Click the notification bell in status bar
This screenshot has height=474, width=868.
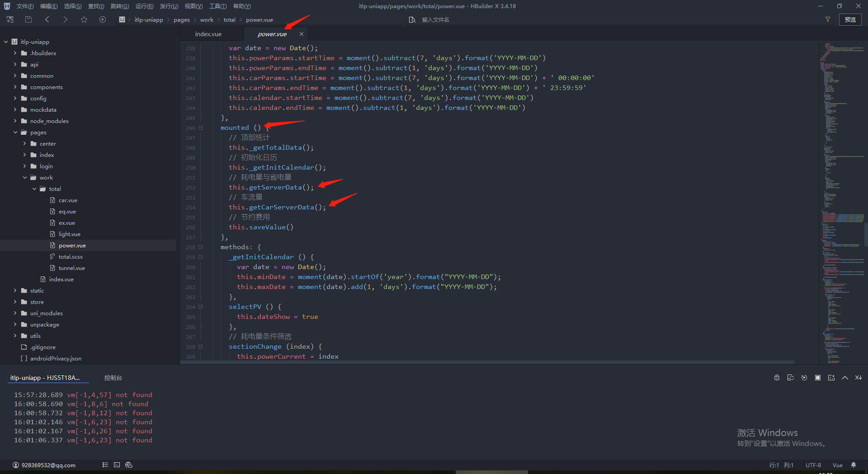(x=854, y=465)
